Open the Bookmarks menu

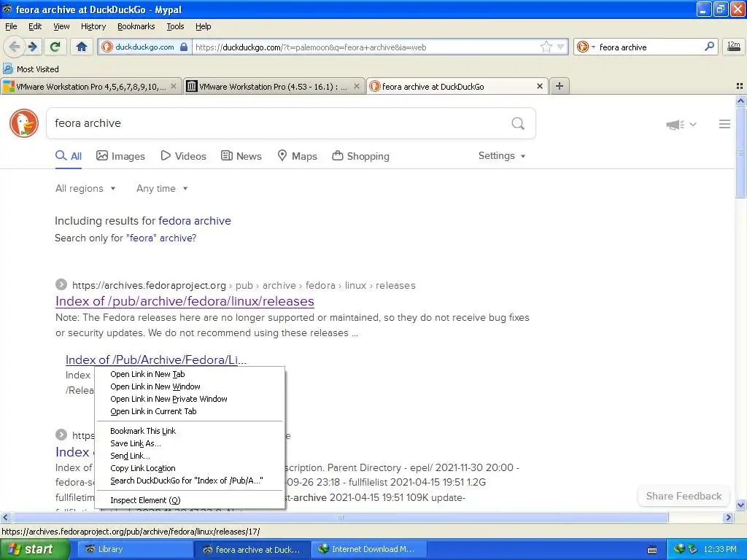(136, 27)
